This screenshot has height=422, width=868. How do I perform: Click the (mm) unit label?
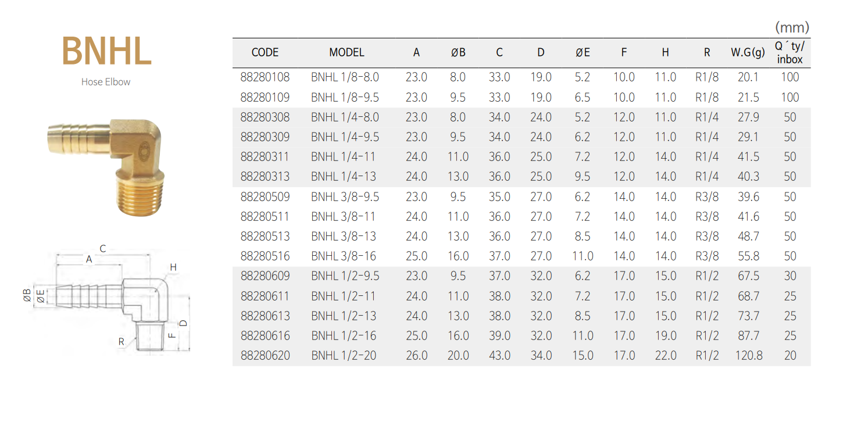point(792,27)
